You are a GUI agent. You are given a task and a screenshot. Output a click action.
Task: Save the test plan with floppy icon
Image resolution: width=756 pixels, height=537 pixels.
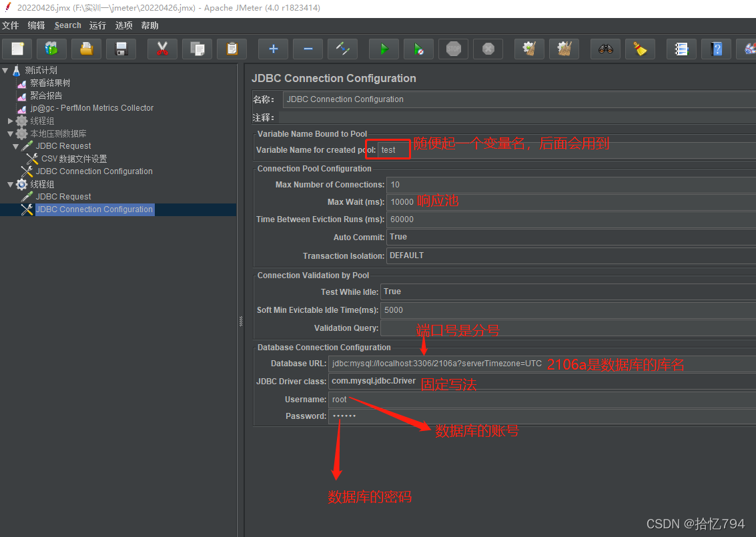[x=121, y=49]
